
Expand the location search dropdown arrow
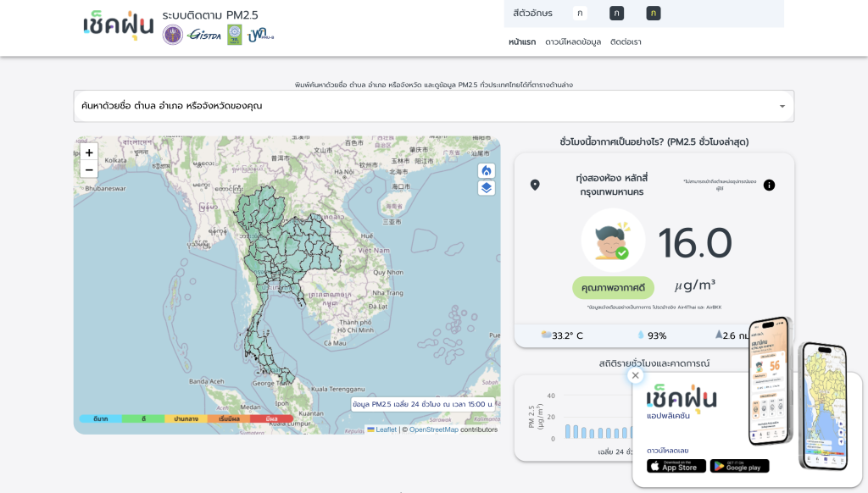pos(782,106)
